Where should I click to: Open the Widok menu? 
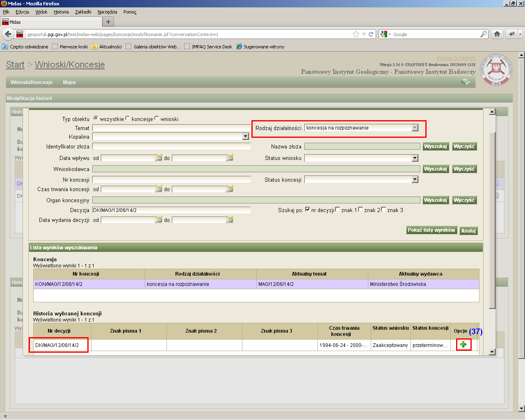point(41,12)
